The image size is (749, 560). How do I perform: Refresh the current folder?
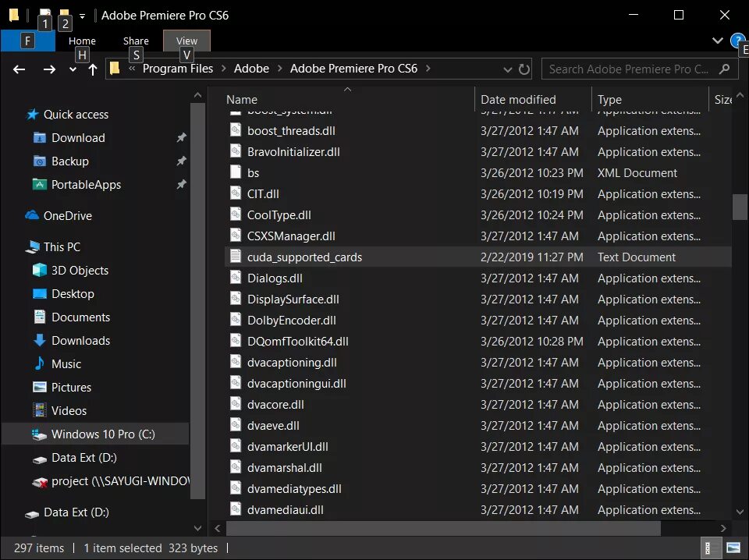524,69
